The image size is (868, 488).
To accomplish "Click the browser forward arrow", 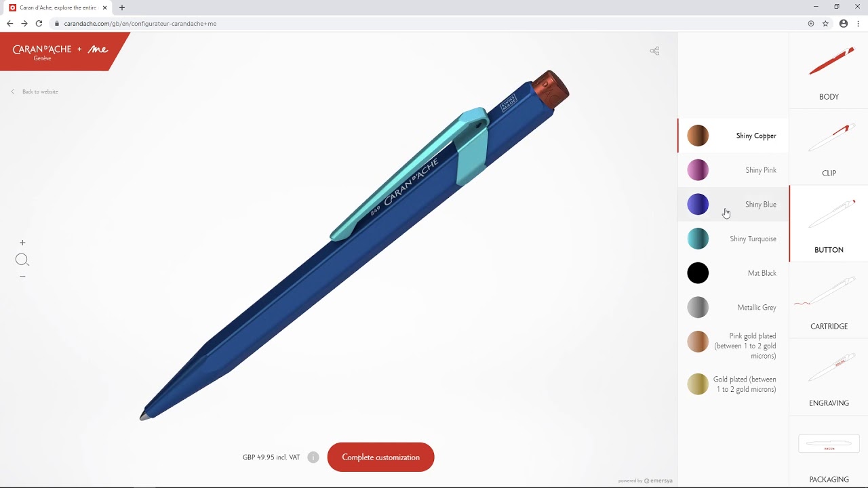I will pyautogui.click(x=24, y=23).
